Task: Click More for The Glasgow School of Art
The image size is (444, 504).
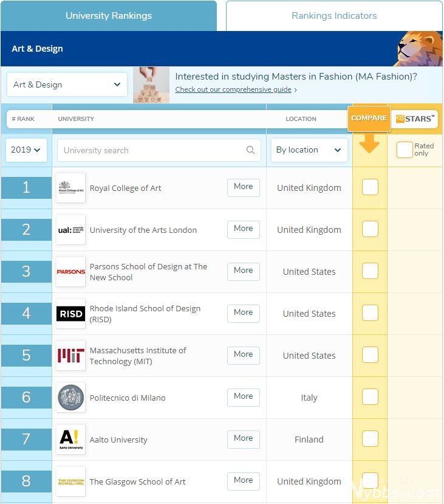Action: point(244,481)
